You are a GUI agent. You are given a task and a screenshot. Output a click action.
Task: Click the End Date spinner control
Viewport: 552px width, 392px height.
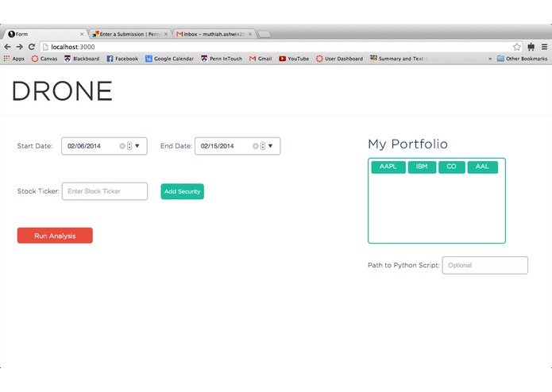263,146
